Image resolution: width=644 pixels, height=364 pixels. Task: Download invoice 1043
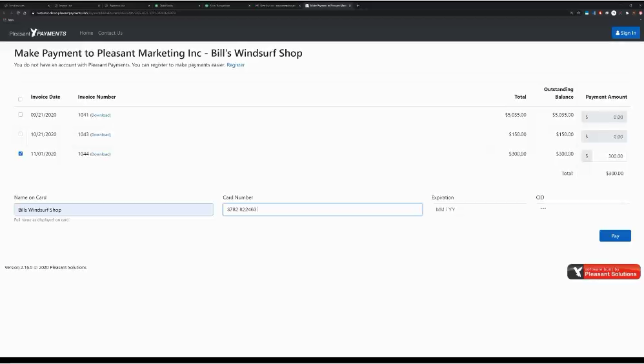coord(100,135)
